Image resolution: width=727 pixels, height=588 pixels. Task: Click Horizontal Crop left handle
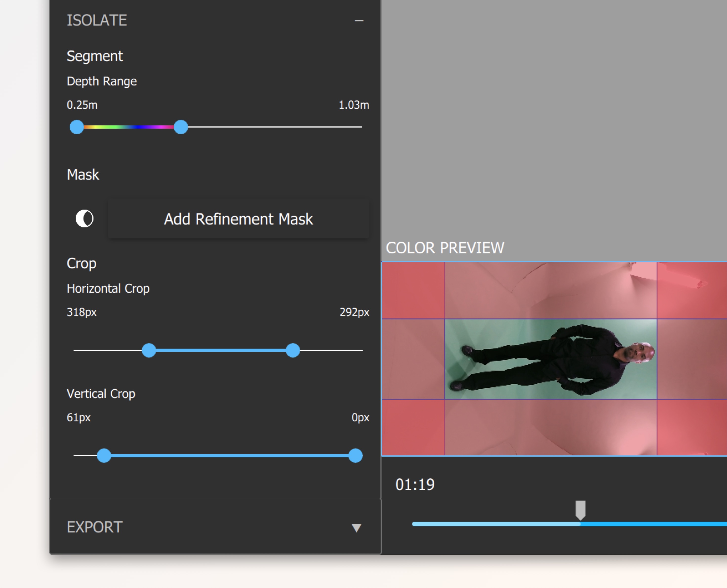(149, 350)
